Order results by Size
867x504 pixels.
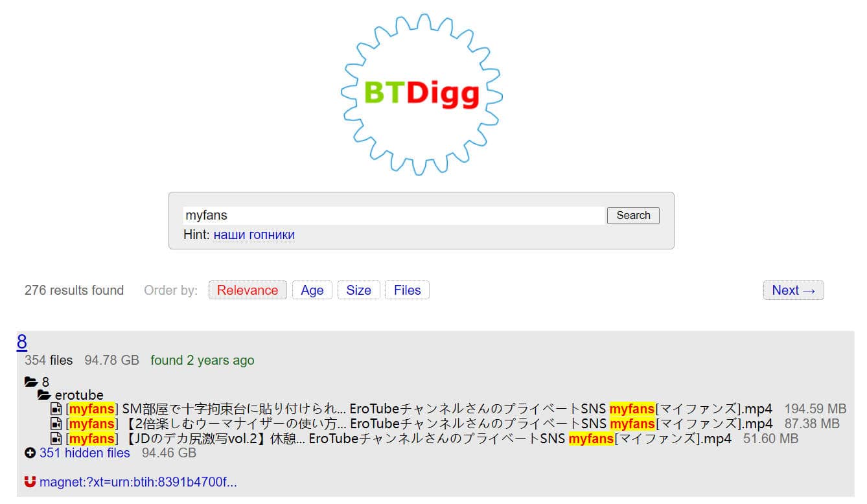[x=358, y=290]
